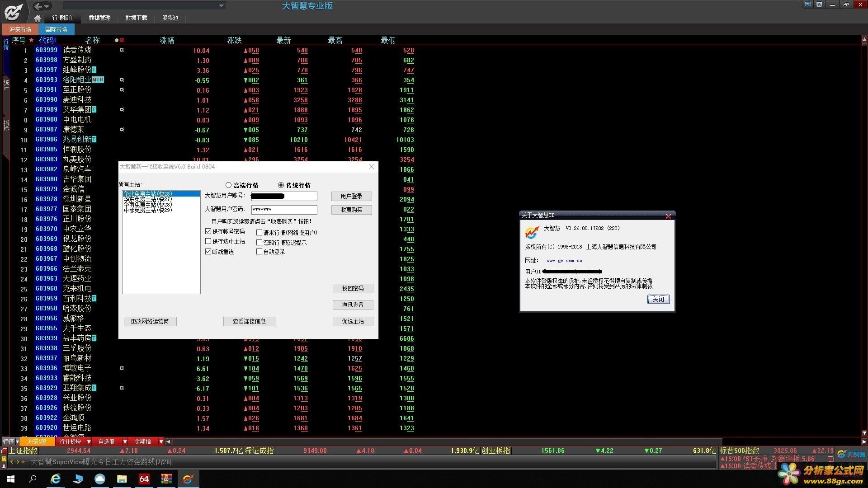Image resolution: width=868 pixels, height=488 pixels.
Task: Click the vertical scrollbar down arrow
Action: (864, 433)
